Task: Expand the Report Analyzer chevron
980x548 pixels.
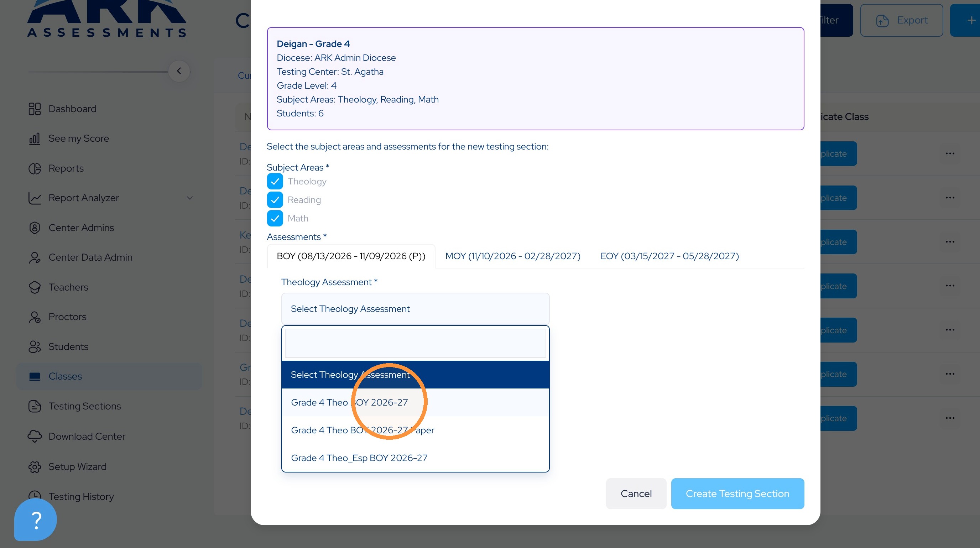Action: coord(189,198)
